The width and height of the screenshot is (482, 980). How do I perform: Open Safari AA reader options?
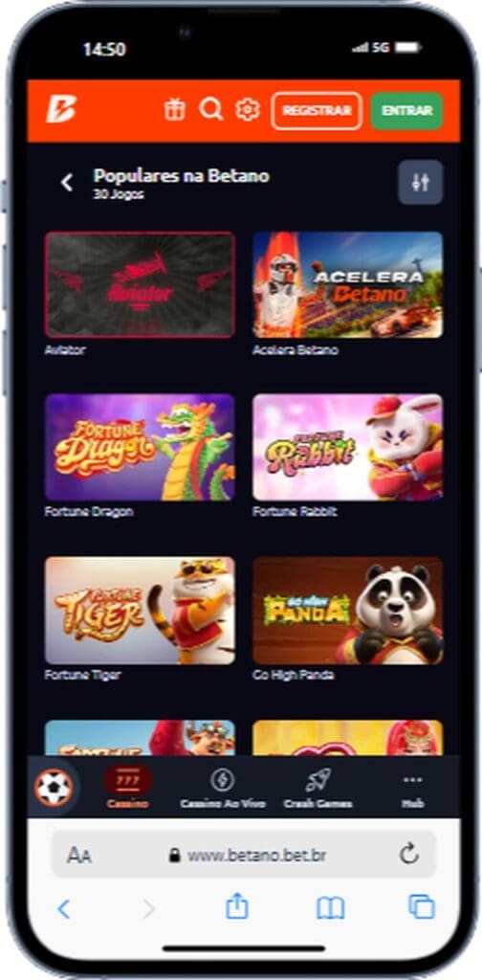pos(79,856)
